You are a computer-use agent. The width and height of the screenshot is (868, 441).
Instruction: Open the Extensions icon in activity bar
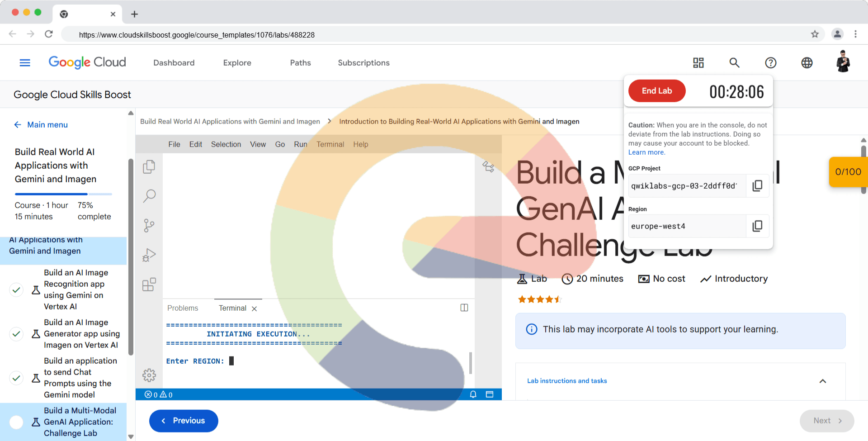pyautogui.click(x=149, y=285)
